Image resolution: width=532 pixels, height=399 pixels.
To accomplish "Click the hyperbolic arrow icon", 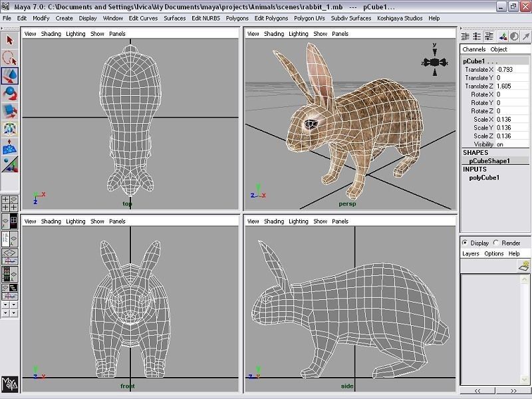I will point(525,37).
